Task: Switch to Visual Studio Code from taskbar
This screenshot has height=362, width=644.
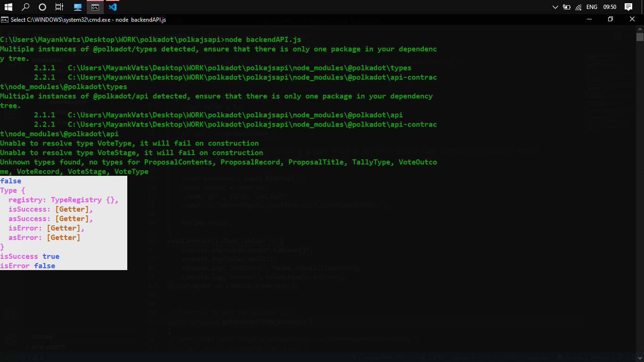Action: [112, 7]
